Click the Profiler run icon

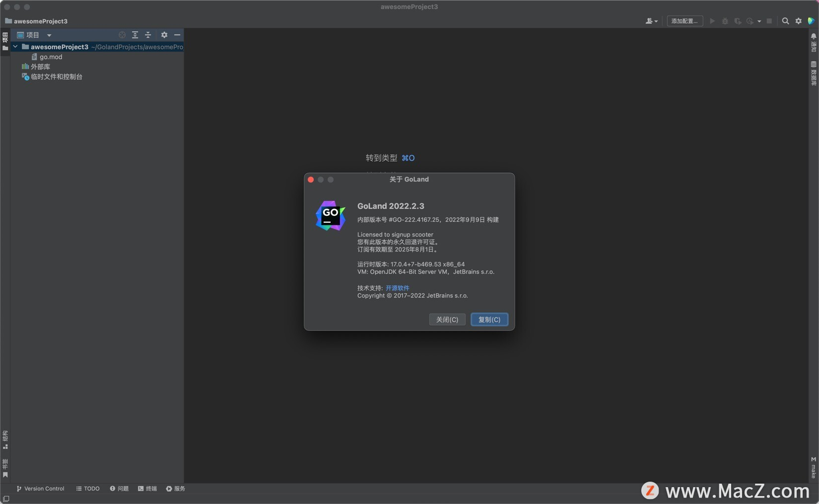tap(750, 21)
